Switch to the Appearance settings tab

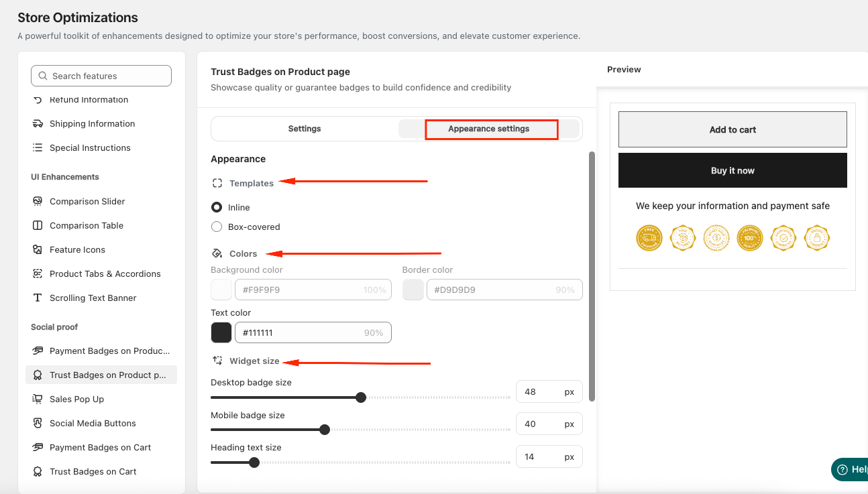489,129
